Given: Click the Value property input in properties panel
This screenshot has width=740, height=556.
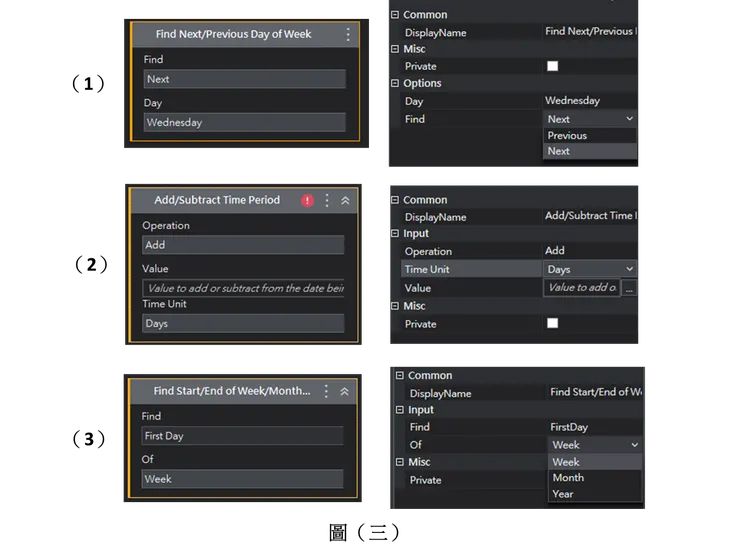Looking at the screenshot, I should [x=582, y=287].
